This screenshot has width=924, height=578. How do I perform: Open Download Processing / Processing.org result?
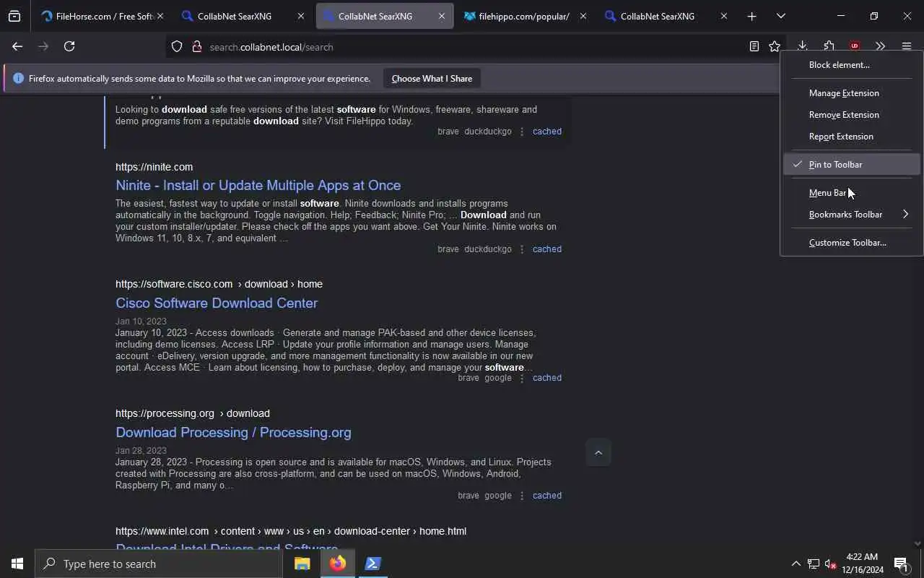tap(233, 433)
